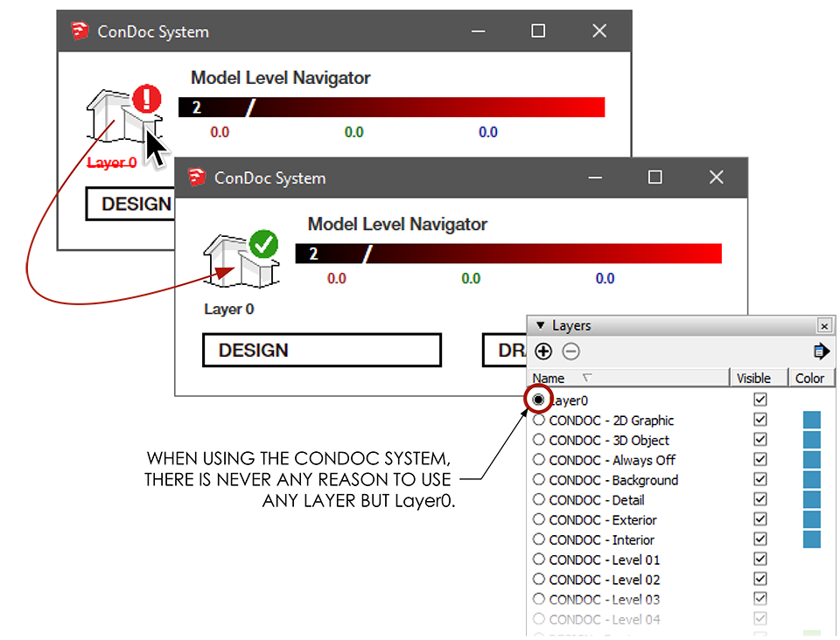The image size is (840, 640).
Task: Set CONDOC - 2D Graphic as active layer
Action: point(539,420)
